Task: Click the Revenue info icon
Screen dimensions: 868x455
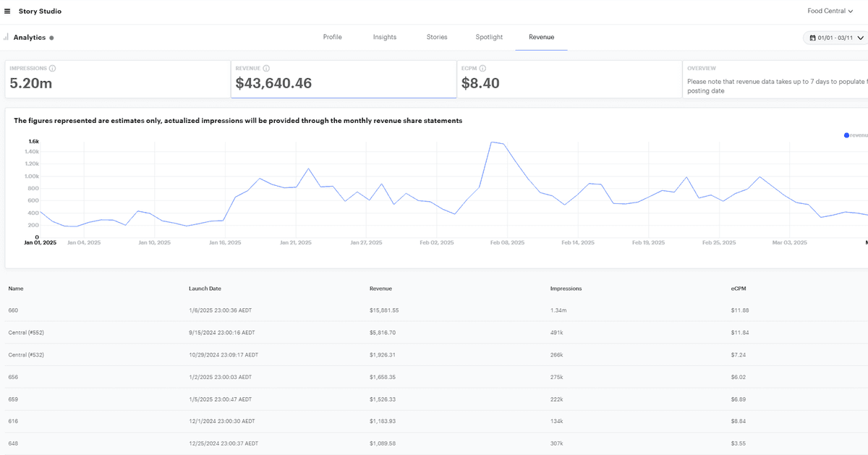Action: click(267, 68)
